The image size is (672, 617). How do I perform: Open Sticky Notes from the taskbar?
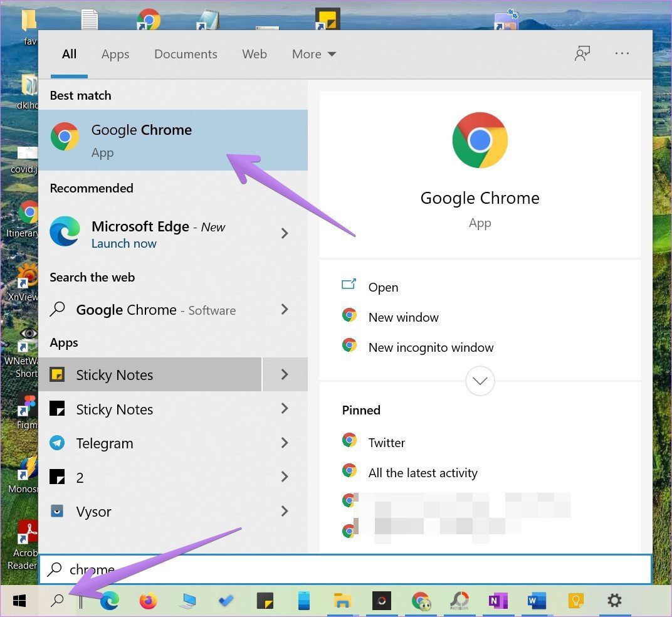tap(265, 601)
